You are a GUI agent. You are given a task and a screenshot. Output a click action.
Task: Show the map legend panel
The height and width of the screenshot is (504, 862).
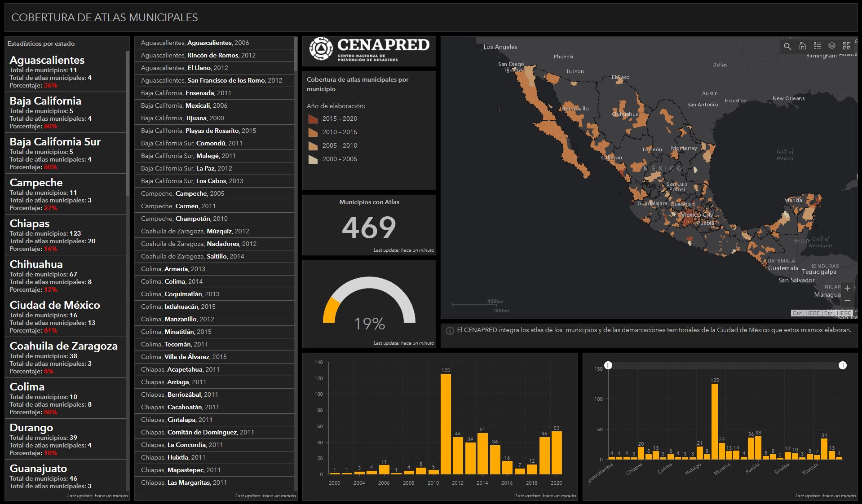point(817,46)
